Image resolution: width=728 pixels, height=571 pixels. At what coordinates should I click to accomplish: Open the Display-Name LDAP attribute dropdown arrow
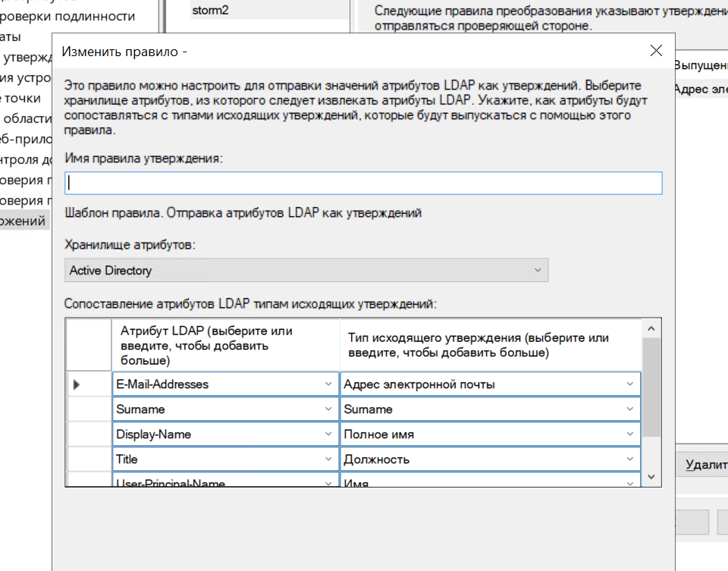pyautogui.click(x=328, y=435)
